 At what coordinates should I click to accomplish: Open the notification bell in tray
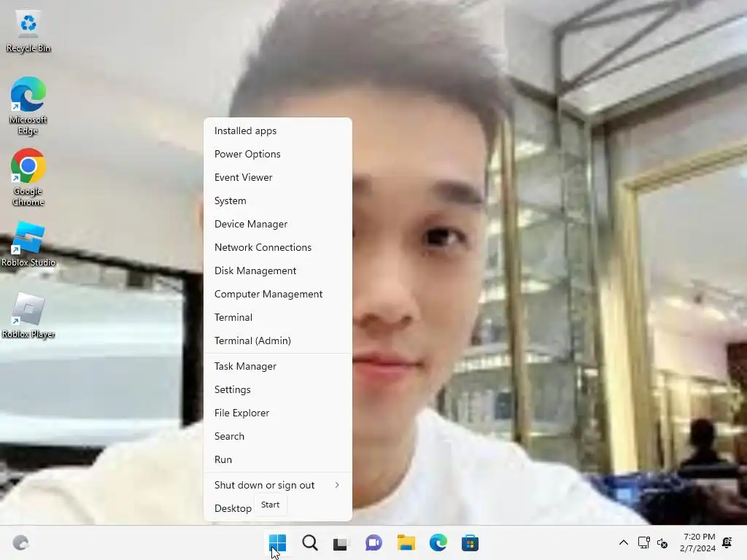pos(727,542)
